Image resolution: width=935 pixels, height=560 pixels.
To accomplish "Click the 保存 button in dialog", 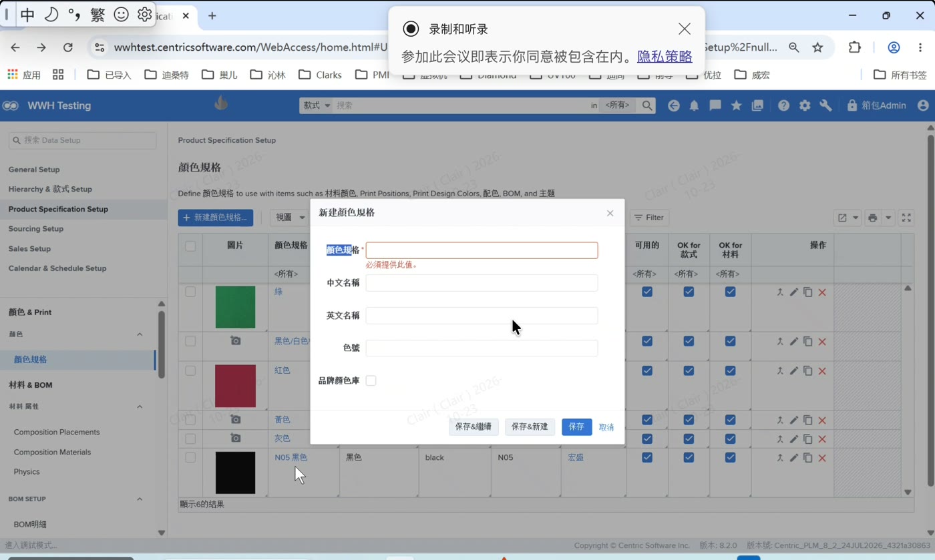I will tap(576, 427).
